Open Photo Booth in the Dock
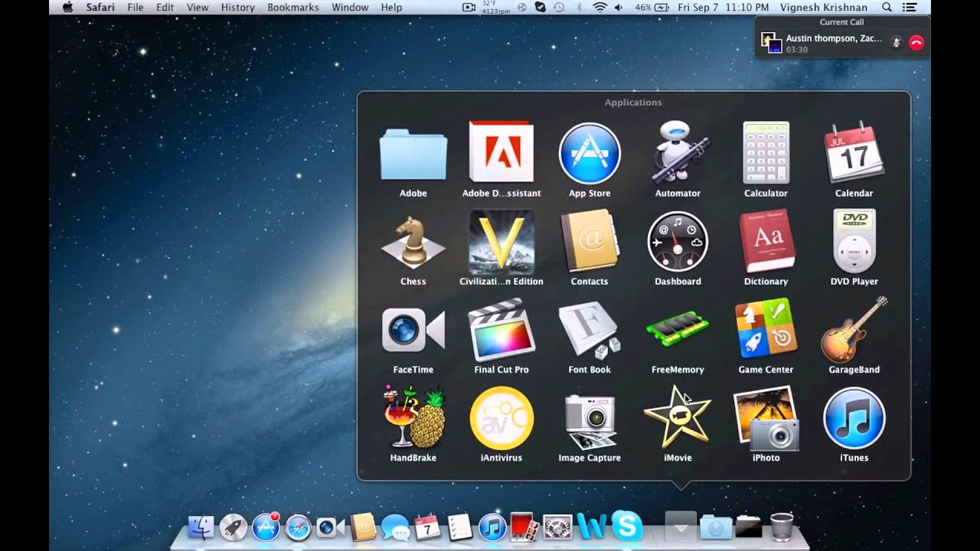This screenshot has height=551, width=980. pos(524,527)
